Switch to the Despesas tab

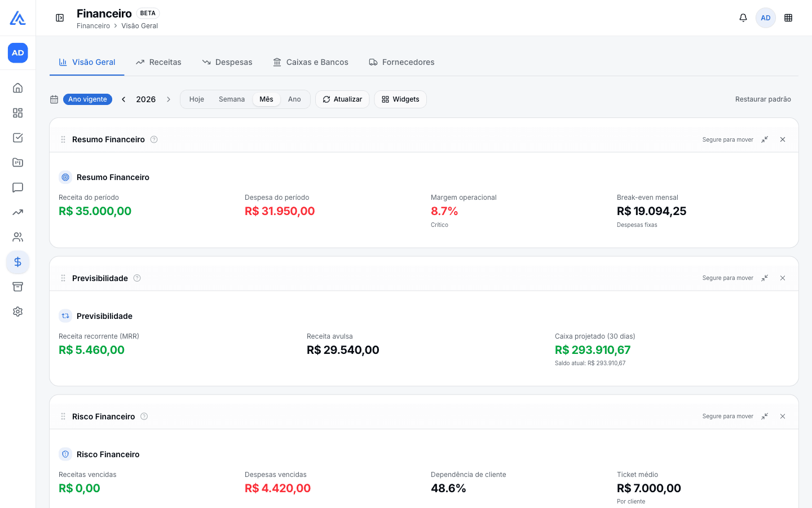point(227,62)
